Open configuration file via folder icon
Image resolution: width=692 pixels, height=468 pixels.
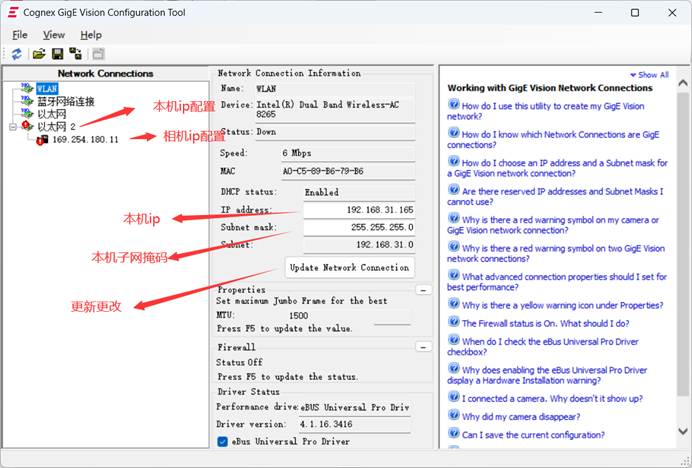pos(39,54)
